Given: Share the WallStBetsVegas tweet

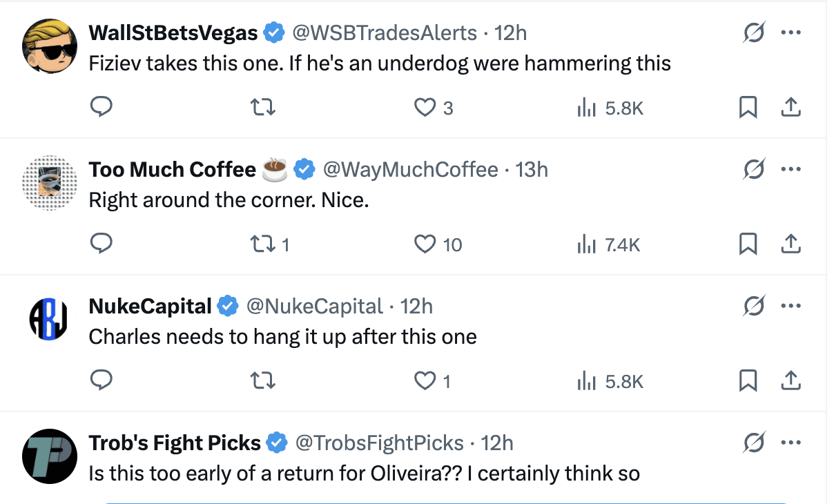Looking at the screenshot, I should [791, 108].
